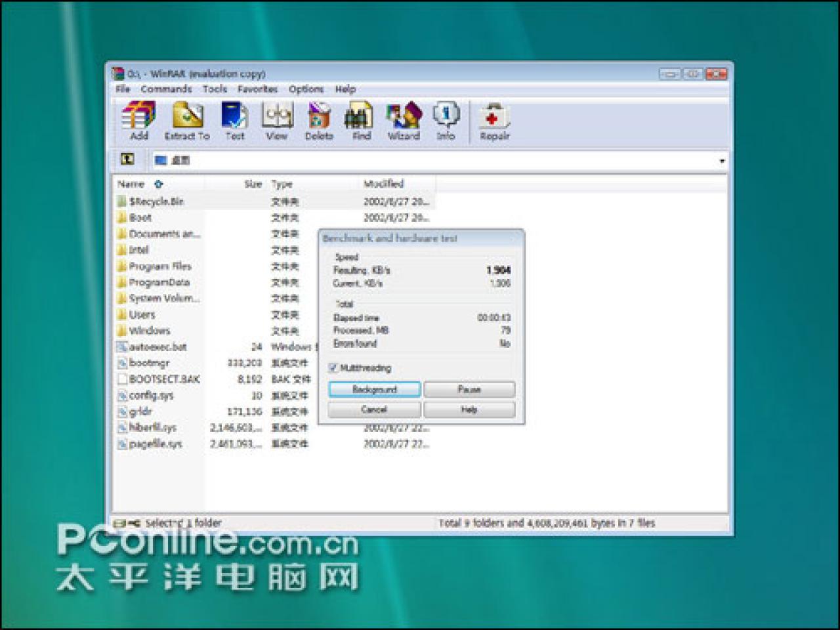Click the Users folder icon
Viewport: 840px width, 630px height.
tap(122, 314)
